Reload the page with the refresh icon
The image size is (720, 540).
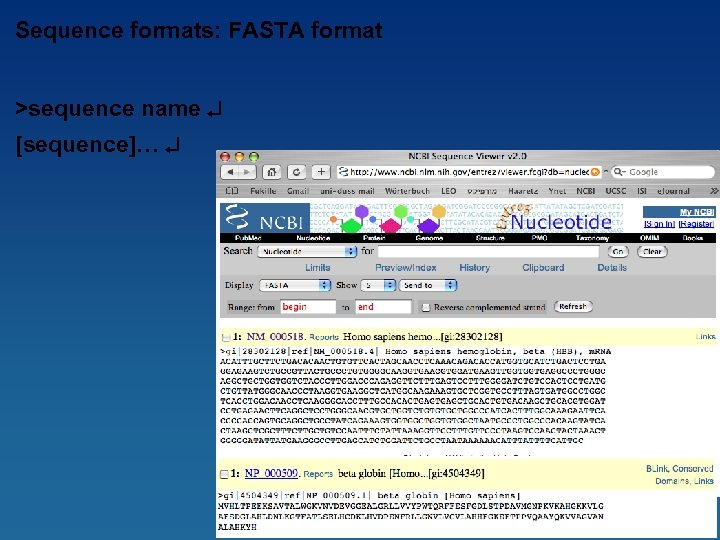[x=297, y=172]
